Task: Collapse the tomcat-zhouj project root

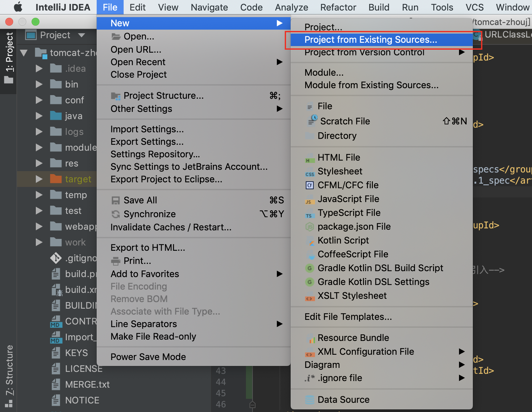Action: (x=24, y=53)
